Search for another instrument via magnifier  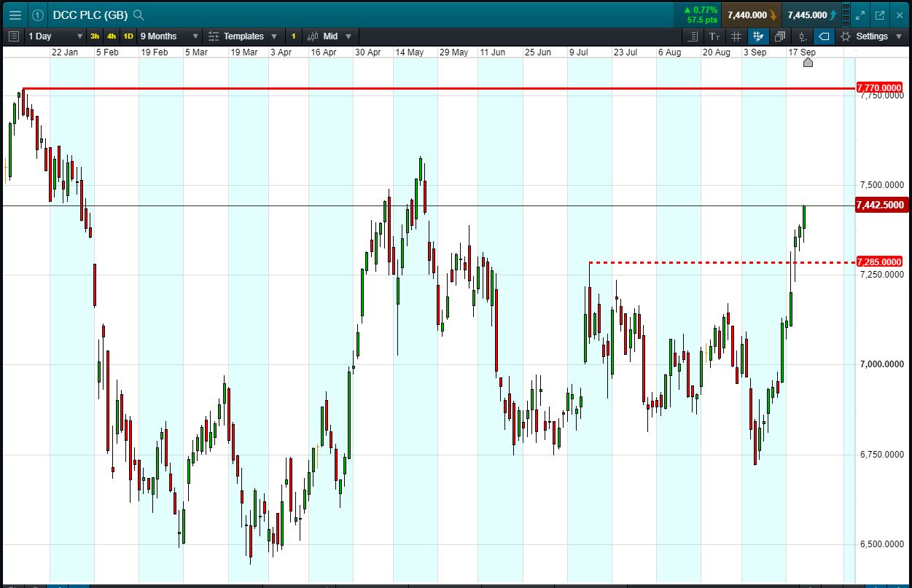139,15
